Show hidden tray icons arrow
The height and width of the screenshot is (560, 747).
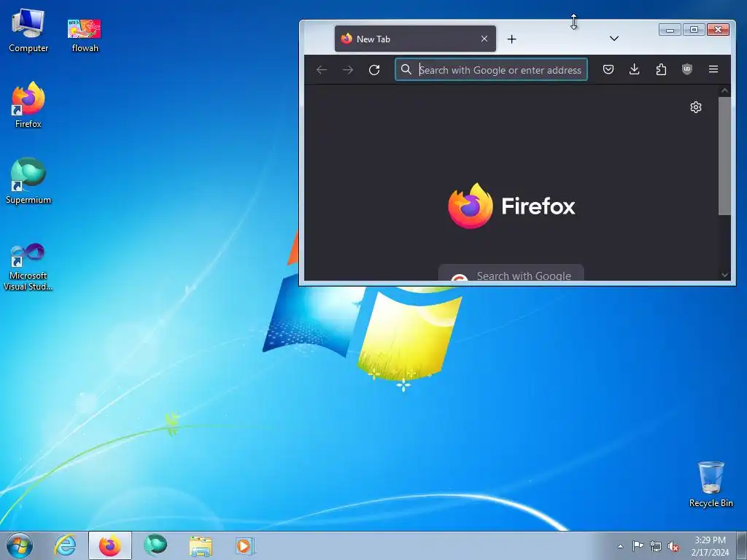coord(620,546)
